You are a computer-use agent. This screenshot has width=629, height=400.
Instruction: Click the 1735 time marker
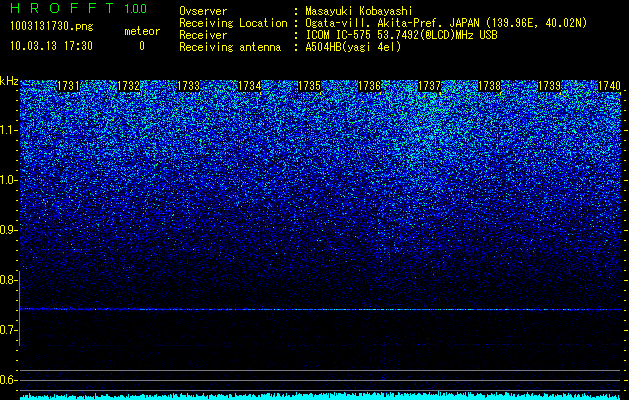309,86
